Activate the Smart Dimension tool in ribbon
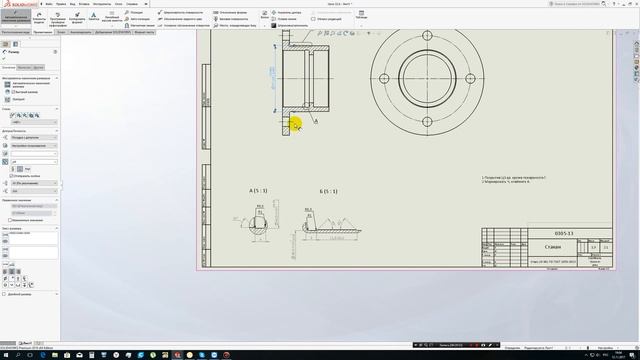The height and width of the screenshot is (360, 640). coord(16,17)
